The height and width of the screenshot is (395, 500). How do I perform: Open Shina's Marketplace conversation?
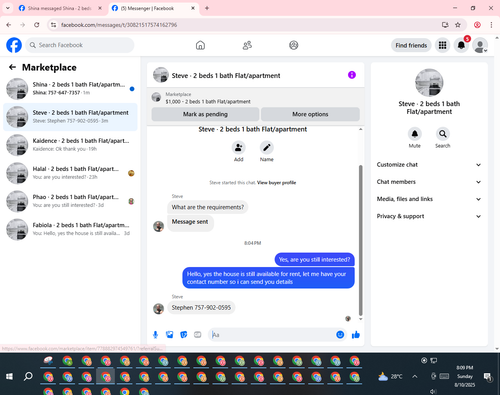[x=70, y=89]
